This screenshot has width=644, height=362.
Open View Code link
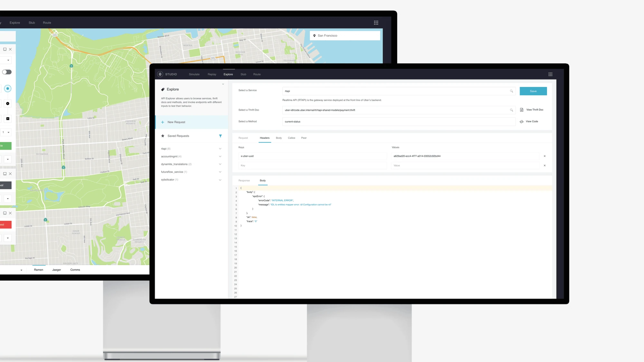click(x=532, y=121)
